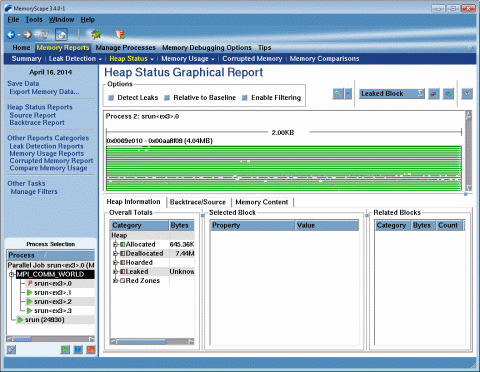Open the Help menu

(x=88, y=20)
